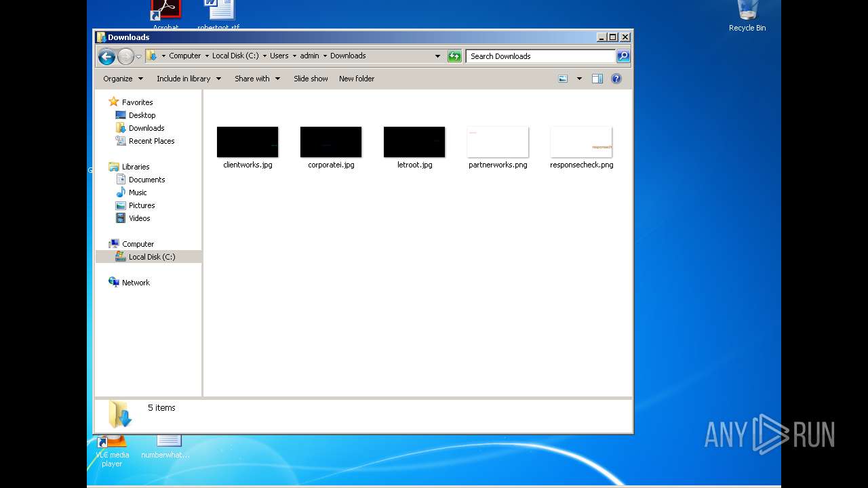Screen dimensions: 868x488
Task: Select Computer in navigation pane
Action: [138, 244]
